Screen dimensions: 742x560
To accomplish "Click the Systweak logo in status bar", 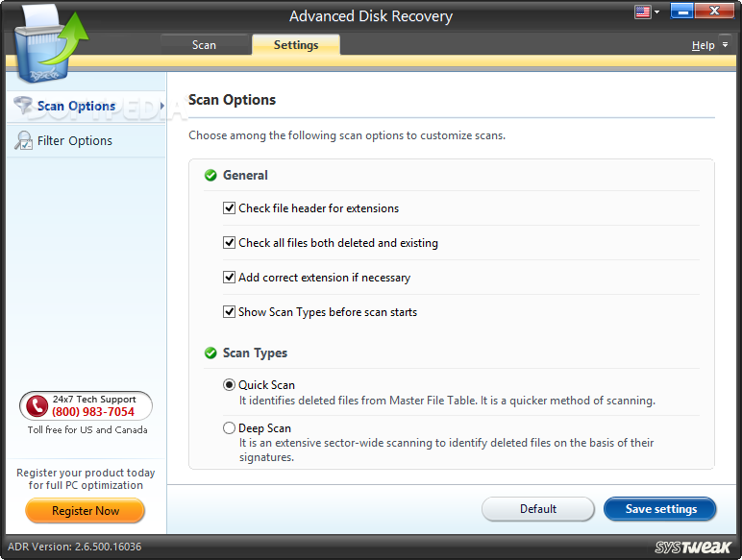I will (x=693, y=548).
